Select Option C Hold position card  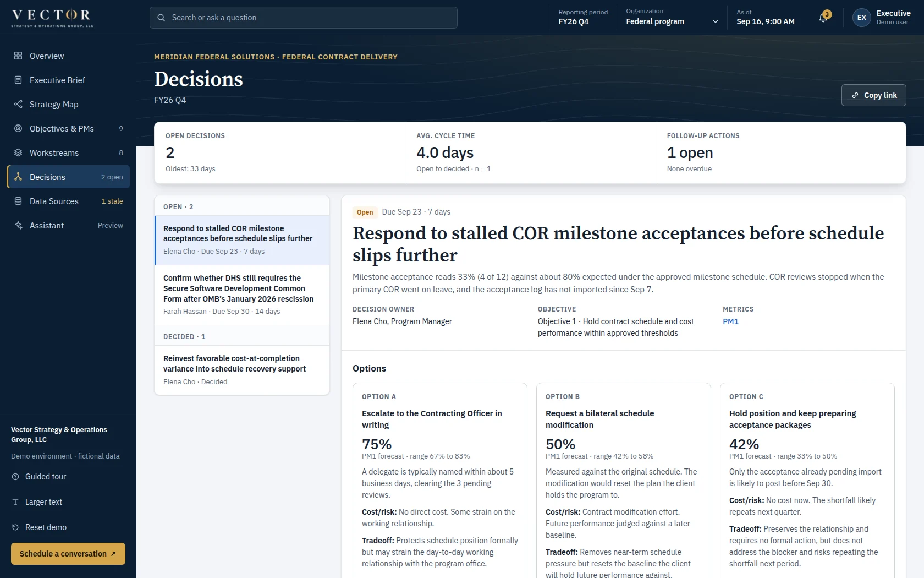tap(807, 480)
